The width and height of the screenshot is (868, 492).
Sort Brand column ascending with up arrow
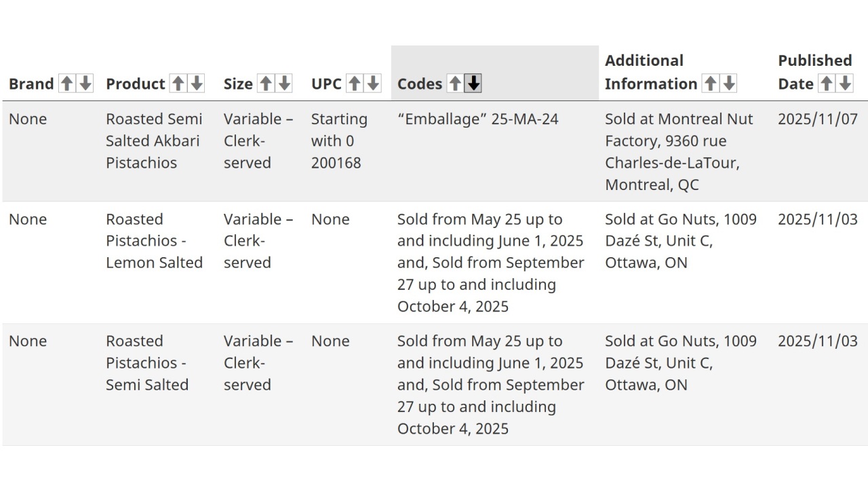[x=66, y=83]
